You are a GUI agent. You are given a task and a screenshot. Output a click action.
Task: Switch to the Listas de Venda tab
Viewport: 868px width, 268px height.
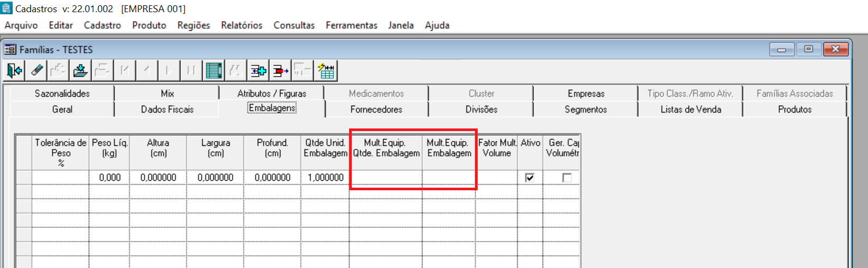(690, 109)
